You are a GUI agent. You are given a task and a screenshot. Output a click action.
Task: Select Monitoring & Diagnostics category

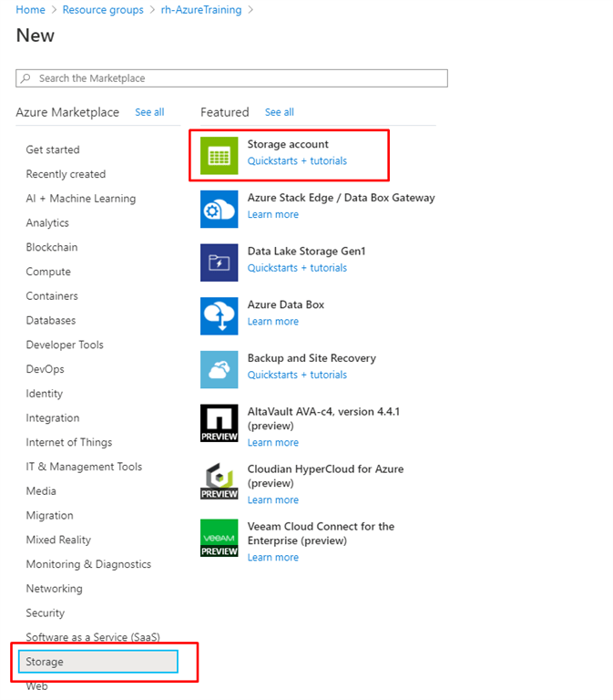pyautogui.click(x=88, y=564)
